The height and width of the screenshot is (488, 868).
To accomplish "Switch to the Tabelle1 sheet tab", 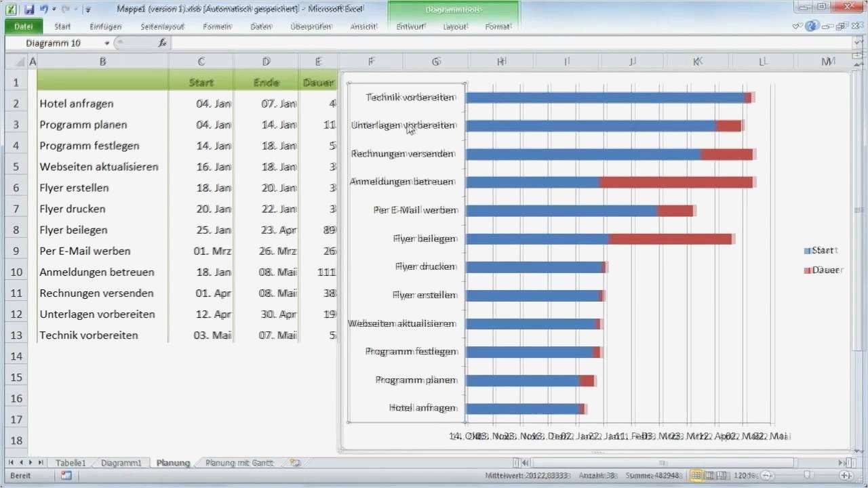I will coord(72,462).
